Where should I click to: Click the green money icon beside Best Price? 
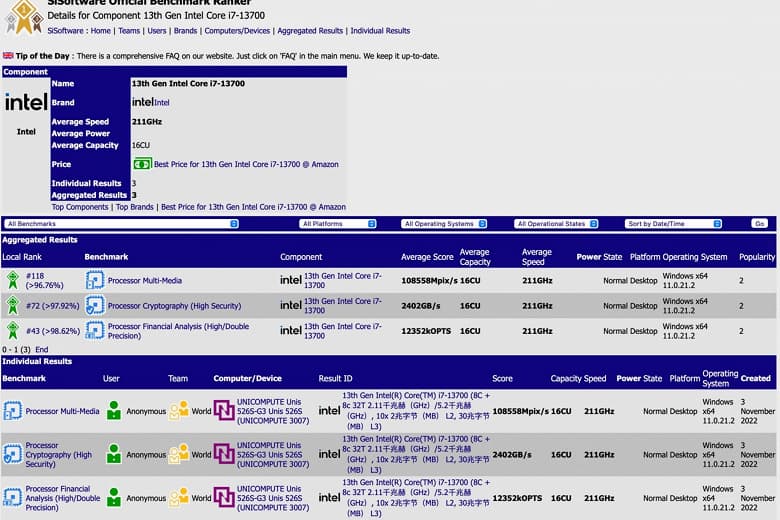coord(142,164)
